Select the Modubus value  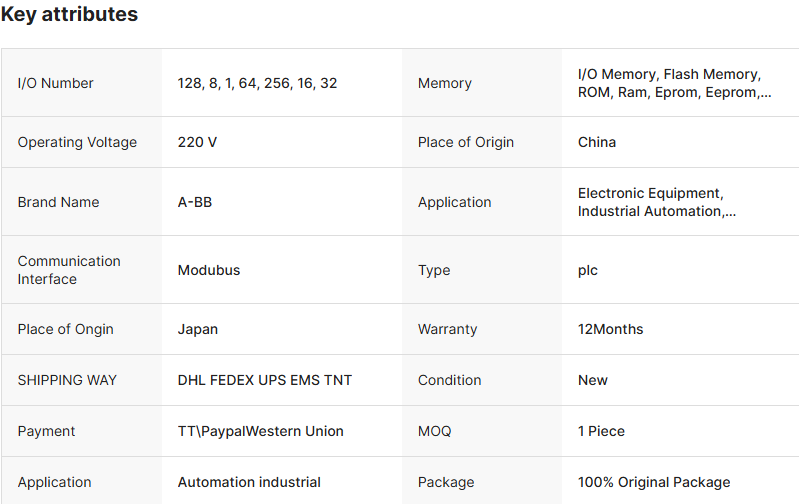(x=209, y=270)
